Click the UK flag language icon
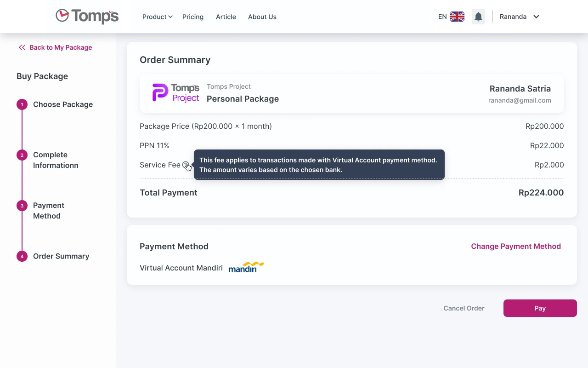 click(457, 17)
